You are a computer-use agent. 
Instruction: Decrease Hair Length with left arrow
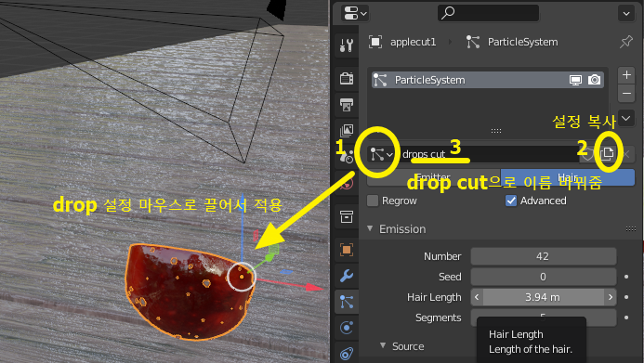477,297
